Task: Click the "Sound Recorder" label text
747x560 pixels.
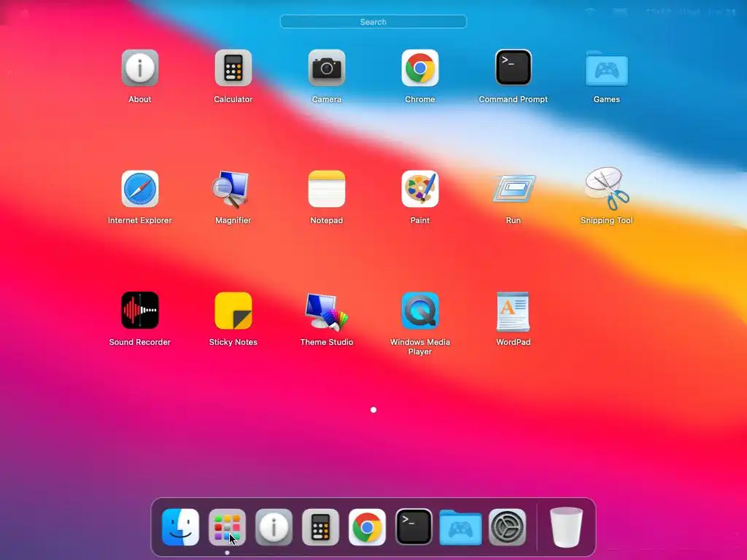Action: pos(139,342)
